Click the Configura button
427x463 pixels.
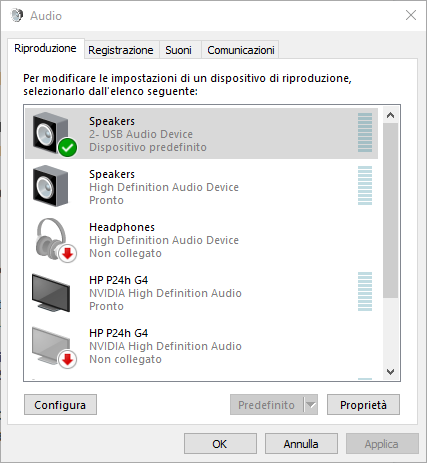coord(60,405)
